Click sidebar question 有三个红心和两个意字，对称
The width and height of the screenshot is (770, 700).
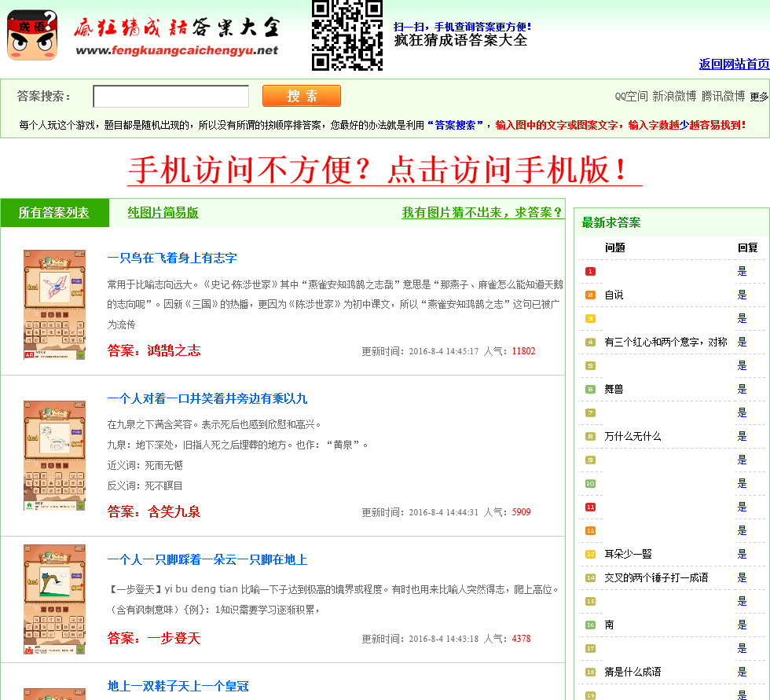coord(665,343)
